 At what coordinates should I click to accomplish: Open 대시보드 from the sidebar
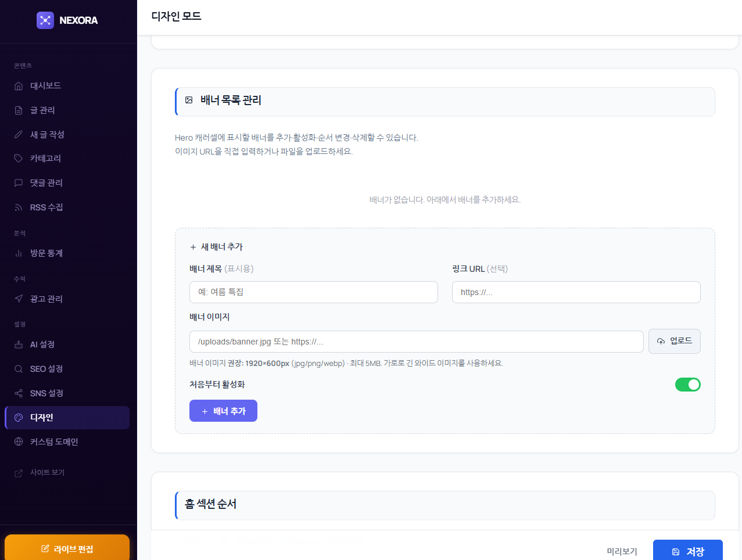click(x=45, y=86)
